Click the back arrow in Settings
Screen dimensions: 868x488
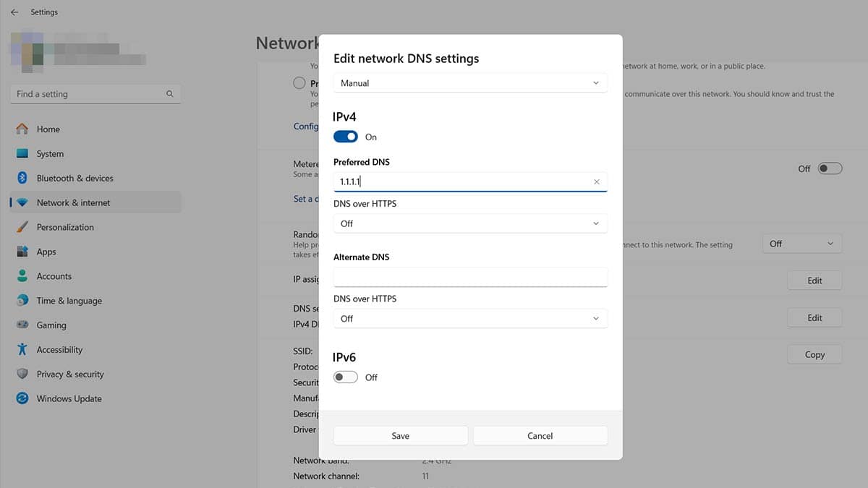coord(14,12)
